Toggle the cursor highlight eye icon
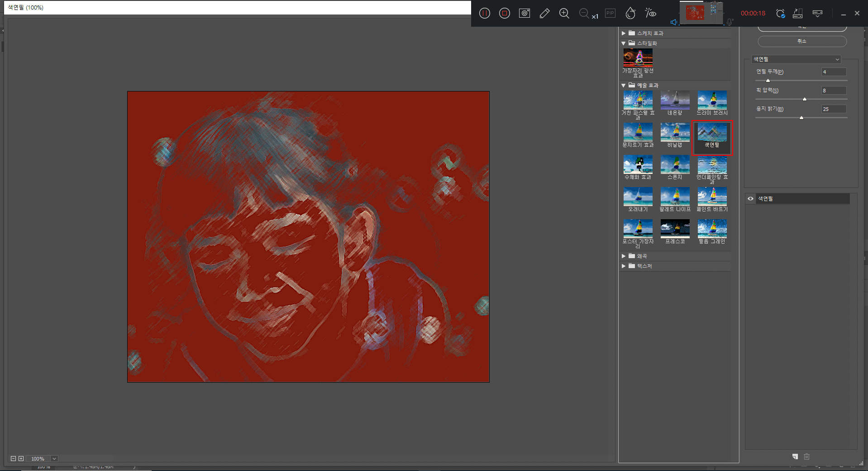868x471 pixels. tap(651, 13)
